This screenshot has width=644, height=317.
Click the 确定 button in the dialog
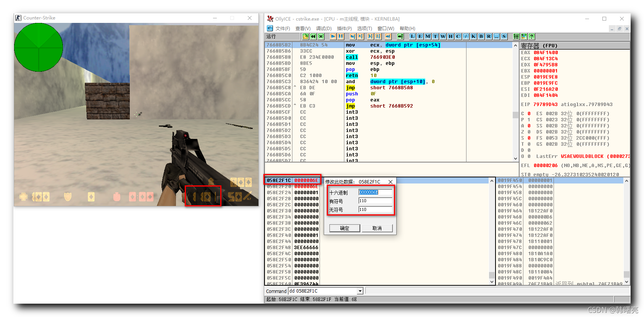(345, 228)
